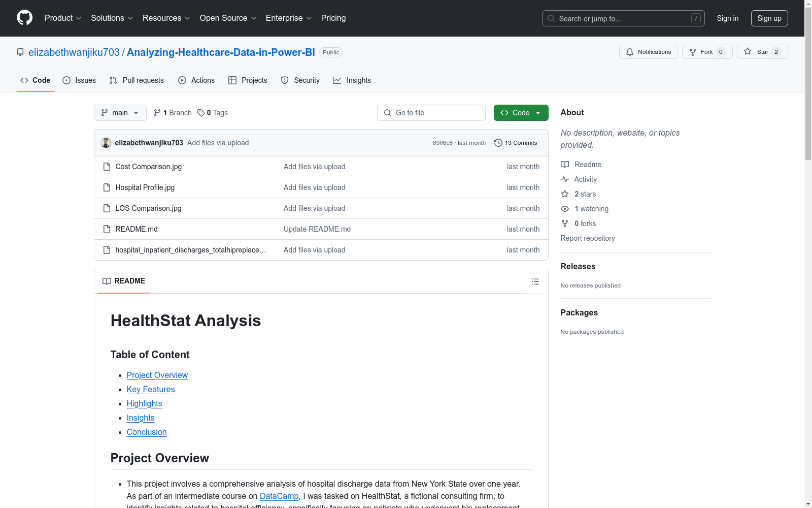This screenshot has width=812, height=508.
Task: Open LOS Comparison.jpg file
Action: click(x=148, y=208)
